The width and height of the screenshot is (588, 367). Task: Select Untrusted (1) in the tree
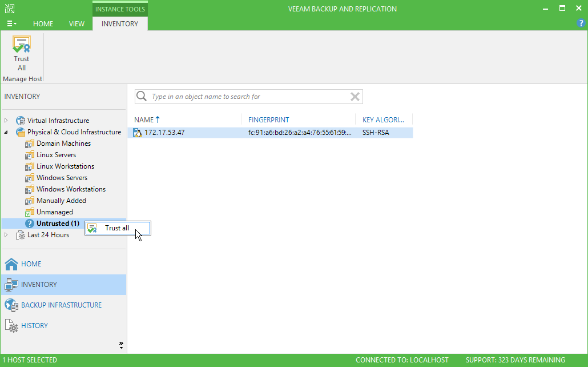58,224
